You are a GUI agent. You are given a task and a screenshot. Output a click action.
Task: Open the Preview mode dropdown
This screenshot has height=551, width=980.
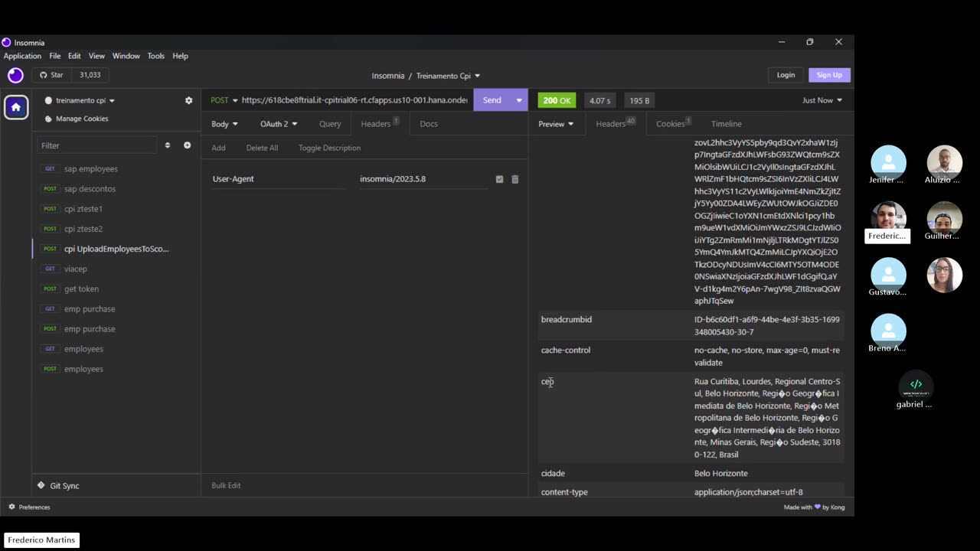point(556,124)
